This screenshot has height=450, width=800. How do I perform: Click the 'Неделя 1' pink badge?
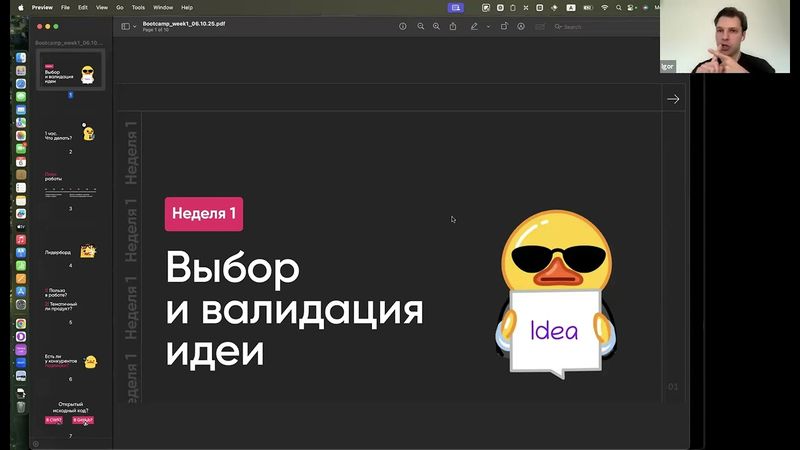tap(204, 214)
